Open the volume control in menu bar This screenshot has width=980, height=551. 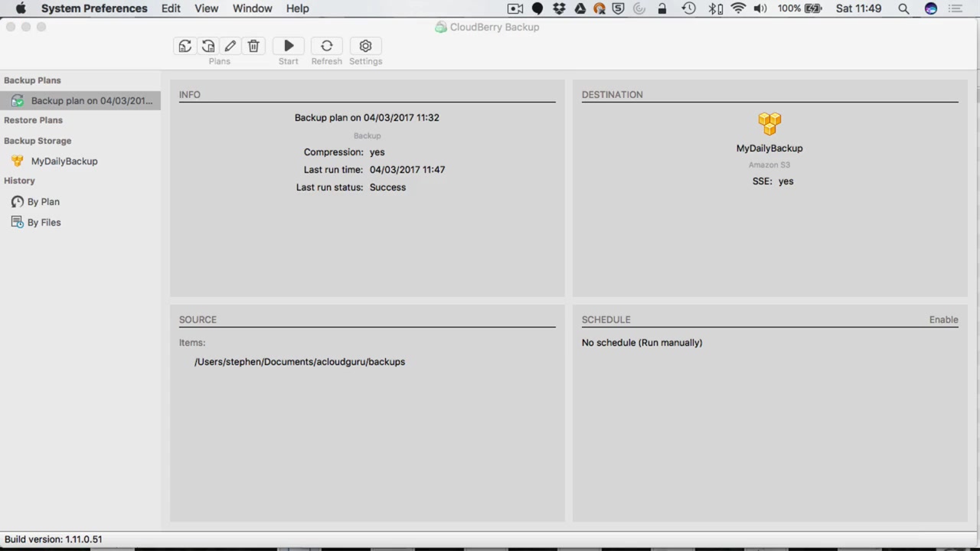760,8
